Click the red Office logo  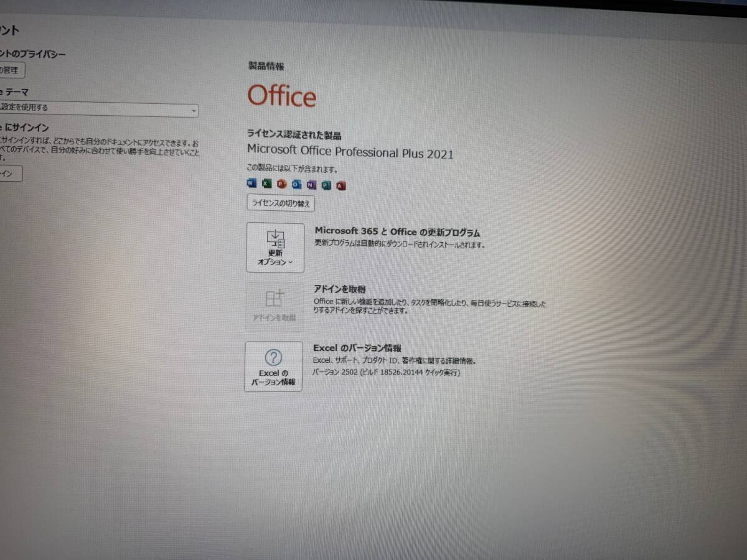coord(281,96)
